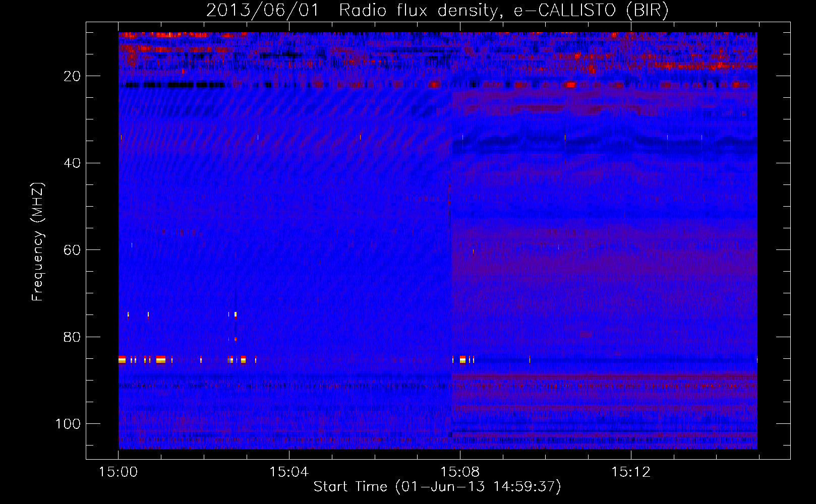Click the 15:08 time tick label

460,472
